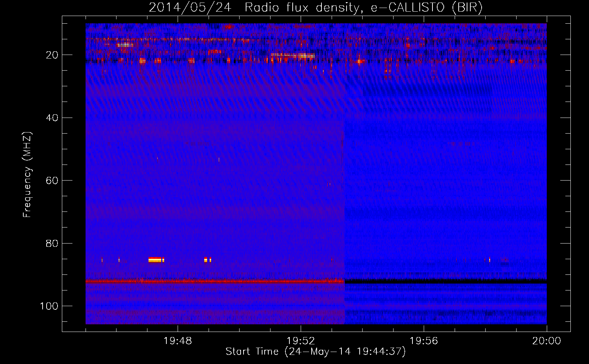
Task: Click the '80' frequency tick label
Action: pos(52,243)
